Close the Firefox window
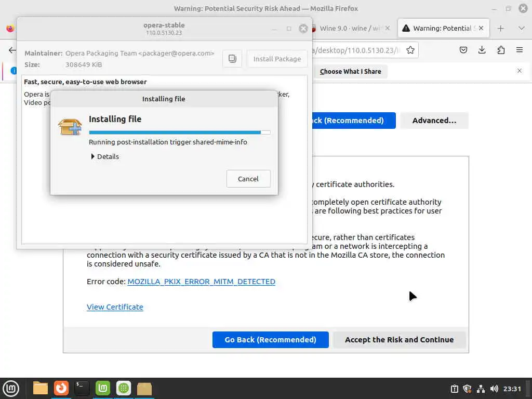 [x=523, y=8]
